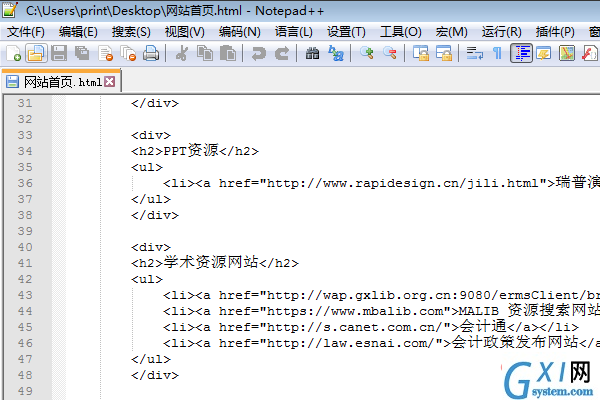Print the document icon
Screen dimensions: 600x400
(151, 53)
